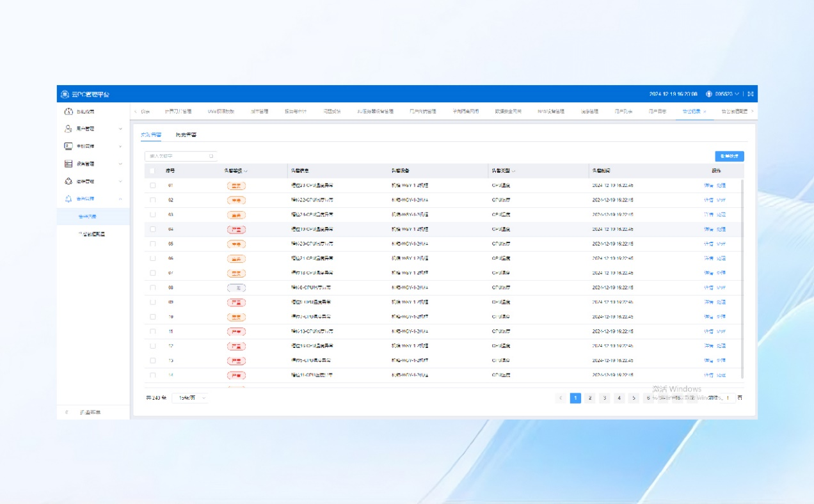Open the dashboard gauge item in the sidebar
This screenshot has width=814, height=504.
click(x=68, y=111)
